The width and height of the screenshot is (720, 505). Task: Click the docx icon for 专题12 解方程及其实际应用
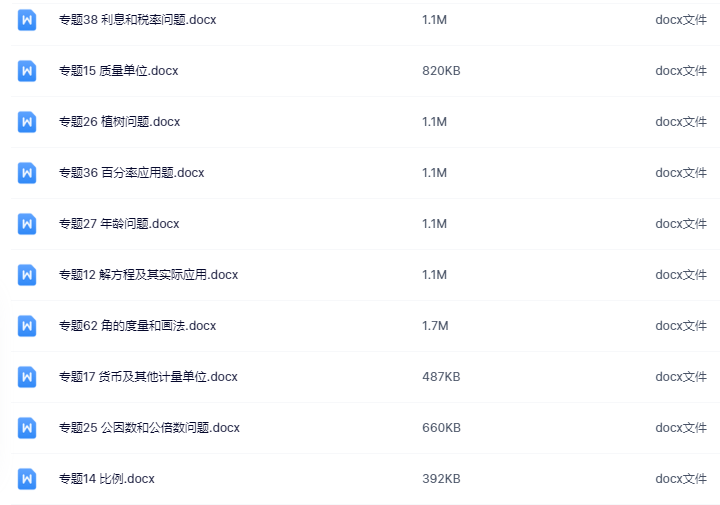click(x=27, y=275)
